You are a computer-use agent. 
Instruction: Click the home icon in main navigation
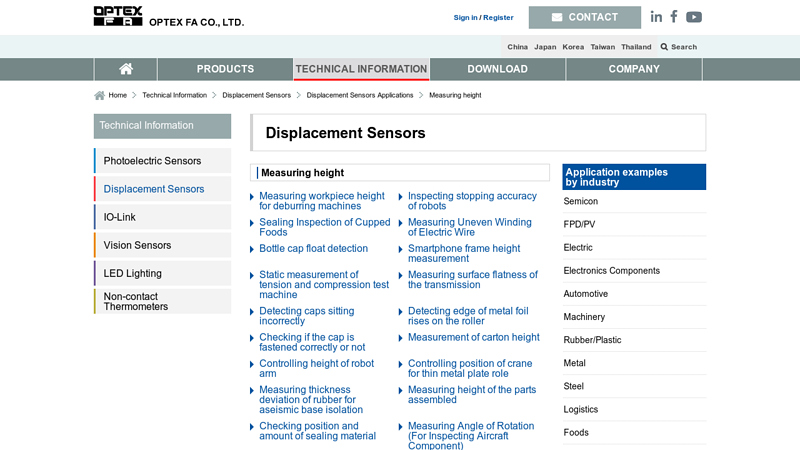(126, 69)
